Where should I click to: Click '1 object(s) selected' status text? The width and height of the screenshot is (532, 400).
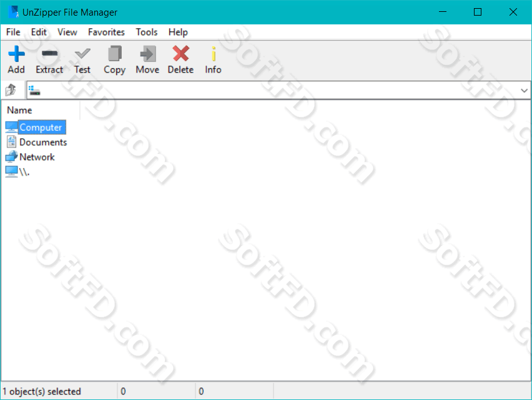click(42, 391)
